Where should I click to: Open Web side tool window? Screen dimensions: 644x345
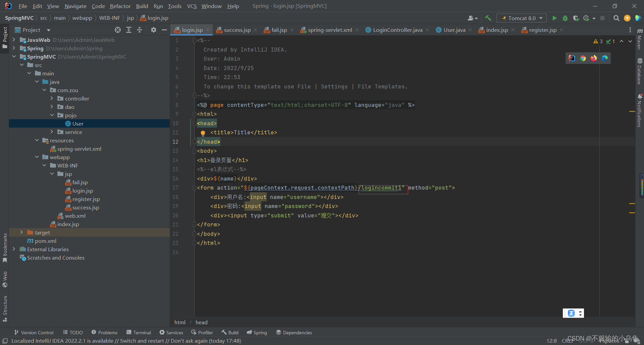pos(5,279)
